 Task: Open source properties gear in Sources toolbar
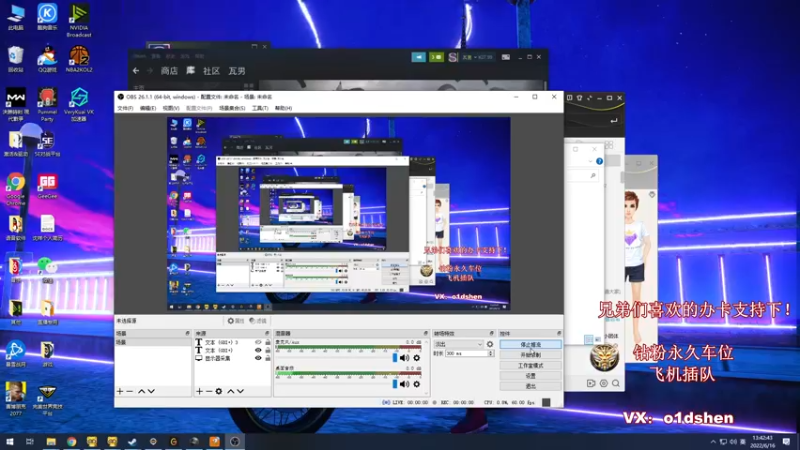point(219,391)
